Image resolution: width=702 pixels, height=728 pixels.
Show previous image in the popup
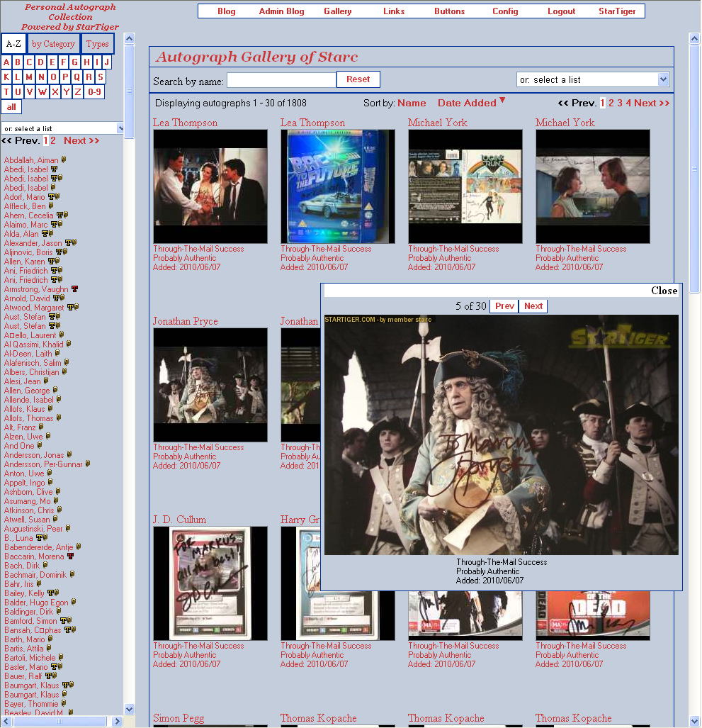pyautogui.click(x=504, y=306)
